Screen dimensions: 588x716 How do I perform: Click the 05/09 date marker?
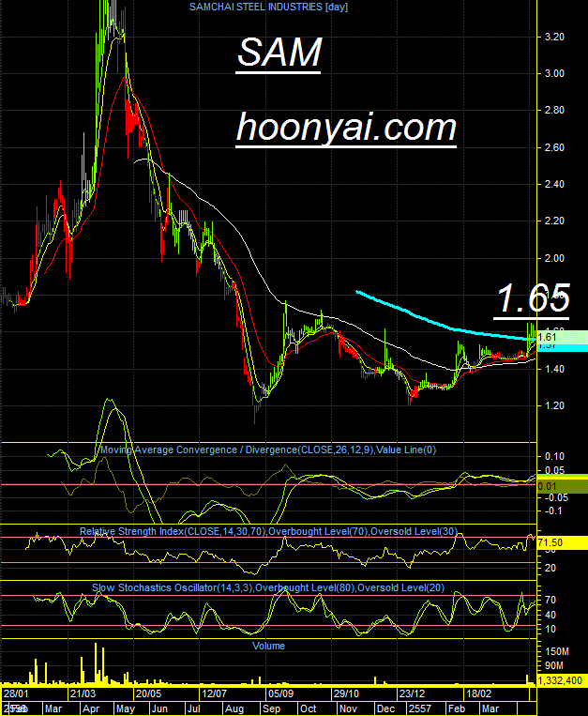280,694
